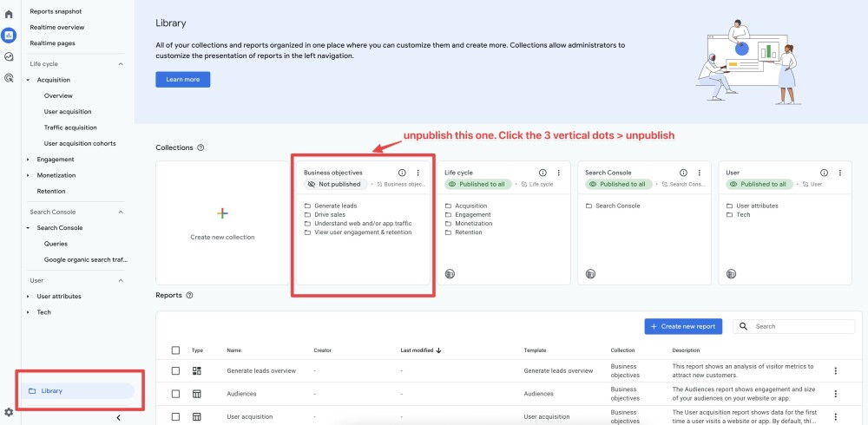Click the table type icon of Audiences row
Image resolution: width=868 pixels, height=425 pixels.
[x=196, y=394]
